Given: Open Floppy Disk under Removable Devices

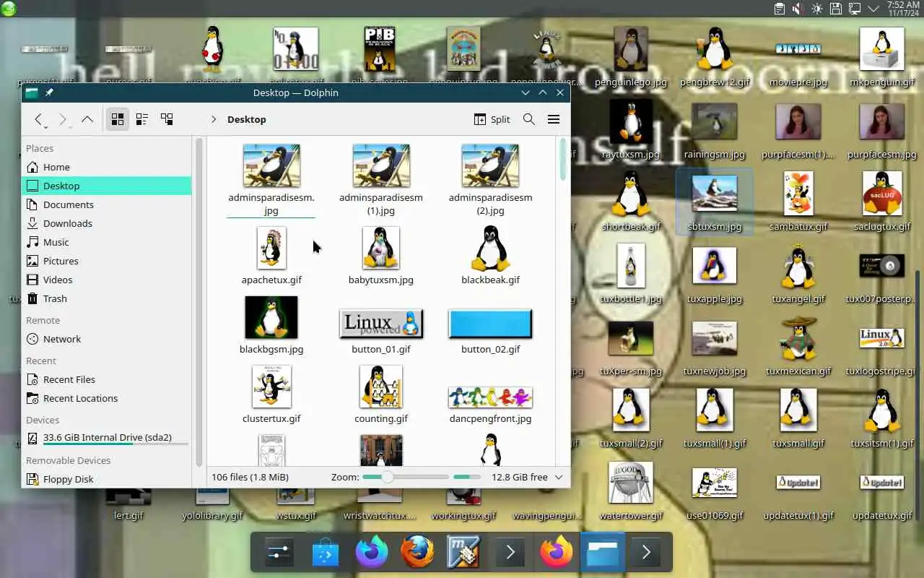Looking at the screenshot, I should tap(107, 479).
